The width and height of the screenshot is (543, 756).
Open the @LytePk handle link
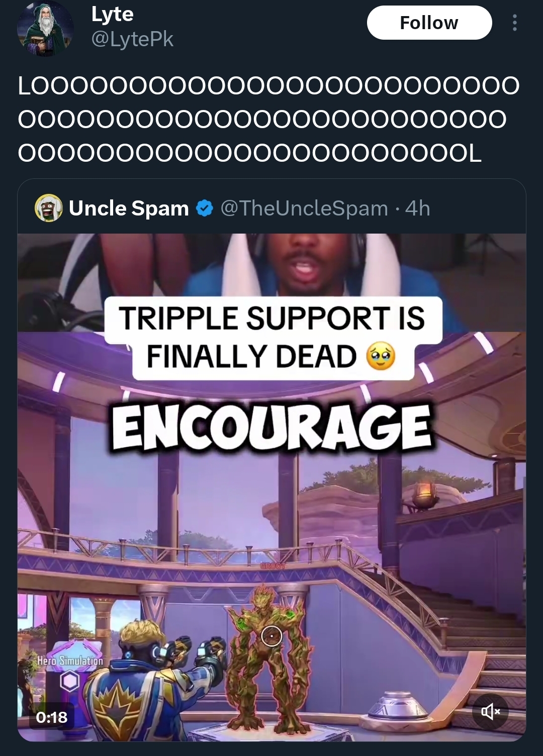coord(132,39)
